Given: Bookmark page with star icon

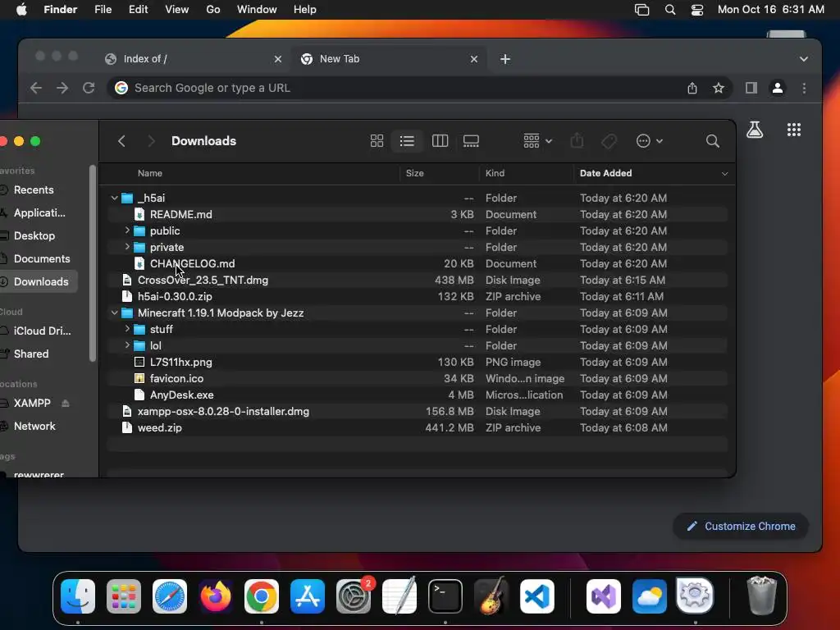Looking at the screenshot, I should 719,88.
